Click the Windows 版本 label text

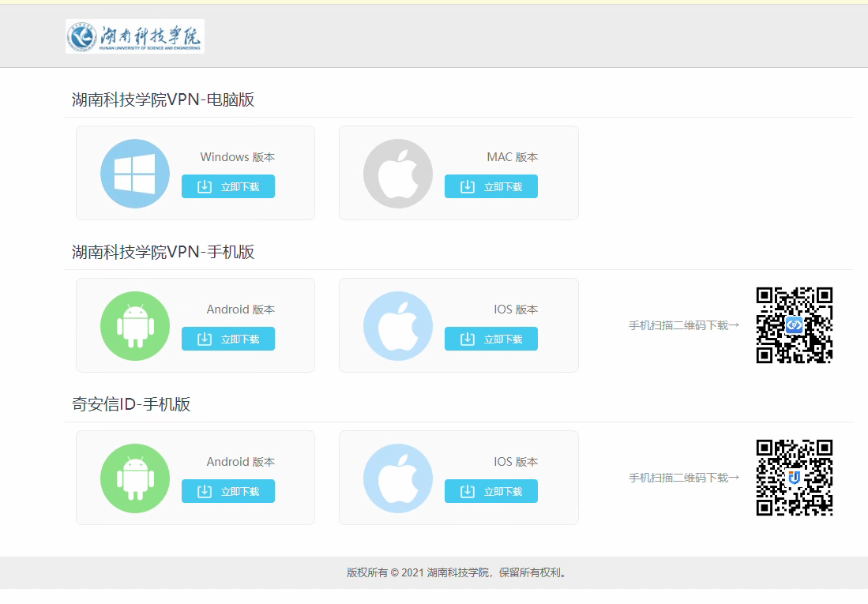(237, 157)
